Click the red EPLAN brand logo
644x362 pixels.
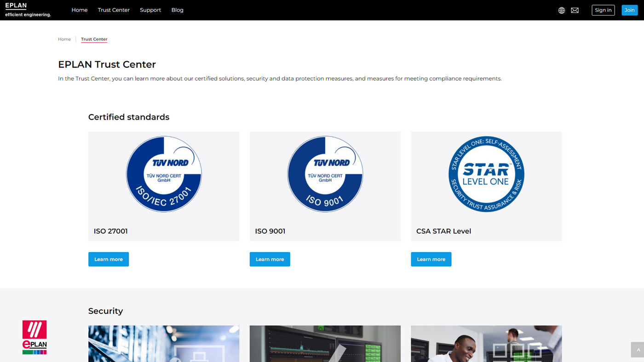[x=34, y=337]
